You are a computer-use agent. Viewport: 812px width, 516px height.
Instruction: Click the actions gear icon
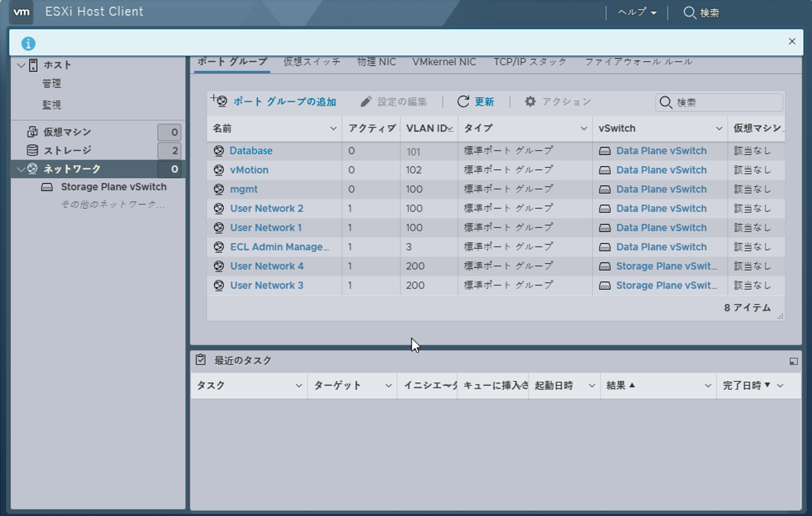[x=530, y=101]
